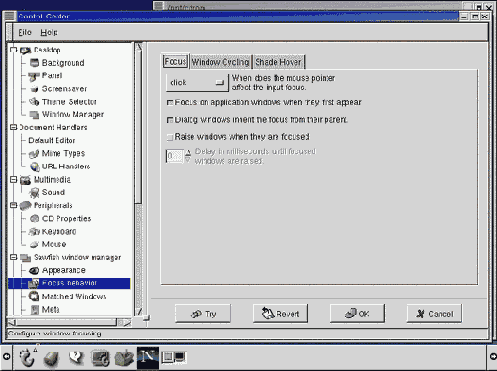This screenshot has height=371, width=497.
Task: Open the Help menu
Action: 49,32
